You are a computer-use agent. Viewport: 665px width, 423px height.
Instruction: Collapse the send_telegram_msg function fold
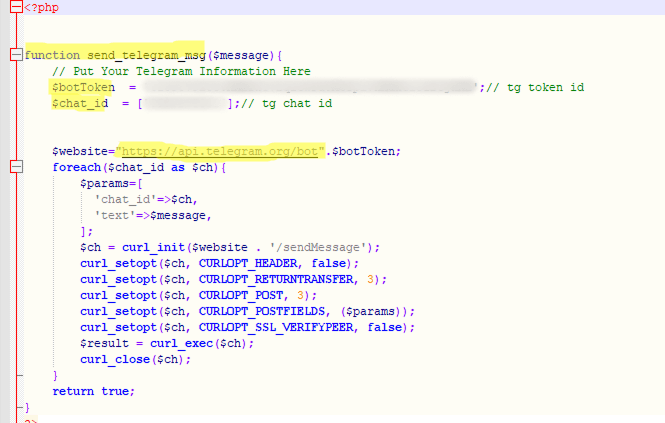[x=16, y=55]
